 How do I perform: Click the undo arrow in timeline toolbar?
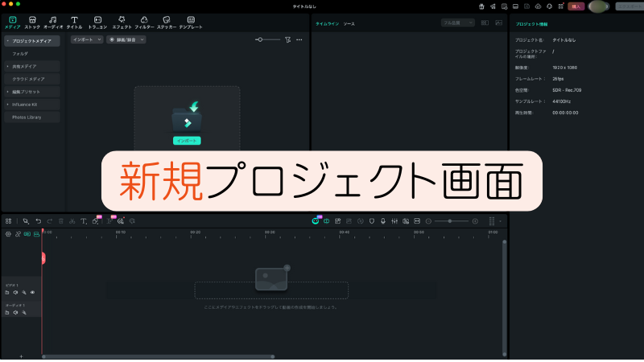[x=38, y=220]
